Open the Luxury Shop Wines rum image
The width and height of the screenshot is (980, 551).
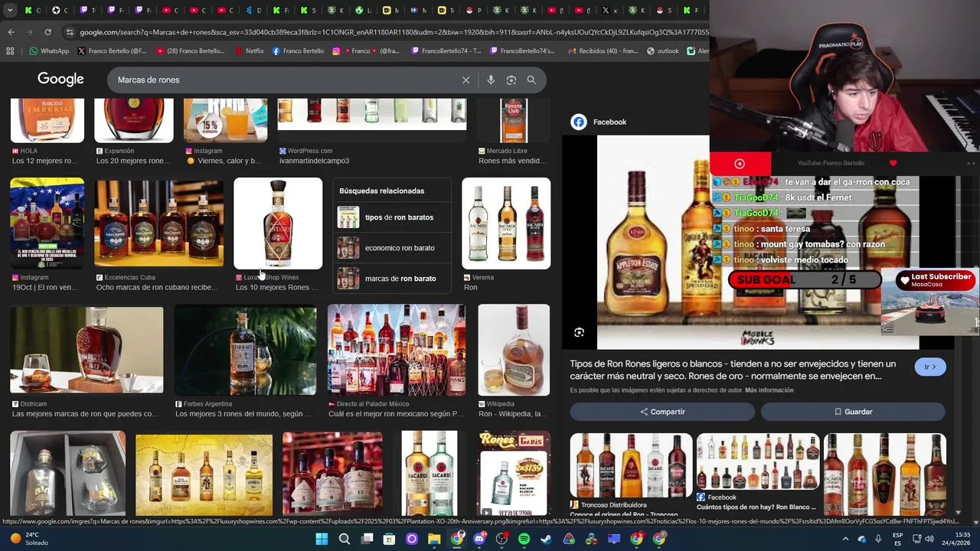coord(278,223)
